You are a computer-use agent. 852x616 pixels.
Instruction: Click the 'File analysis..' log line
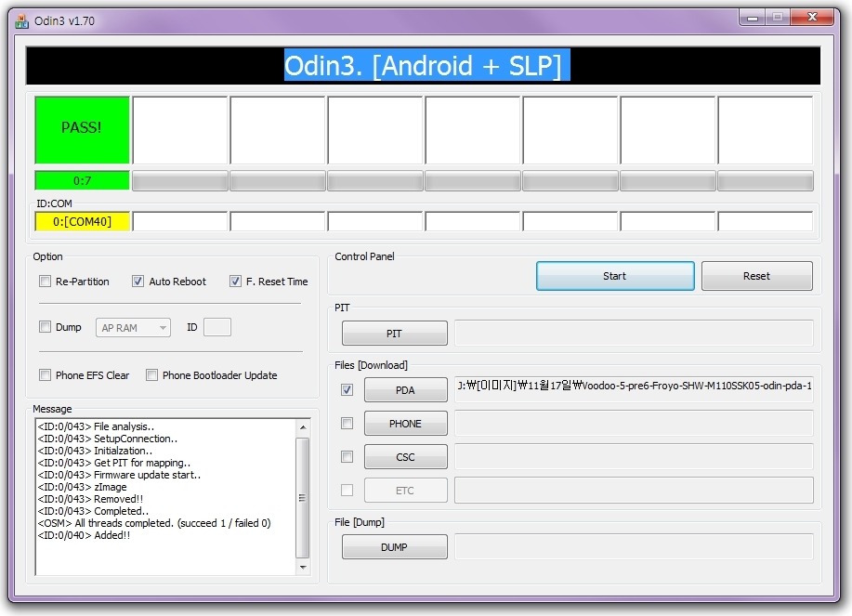pyautogui.click(x=97, y=426)
